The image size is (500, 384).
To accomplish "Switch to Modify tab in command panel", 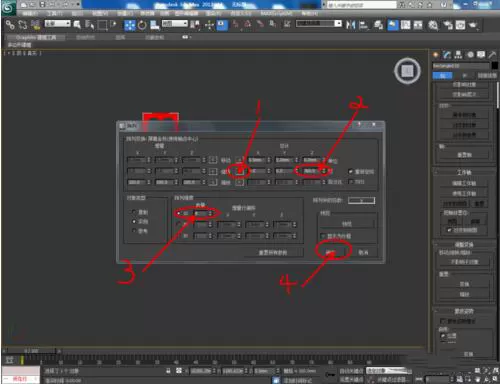I will (x=447, y=55).
